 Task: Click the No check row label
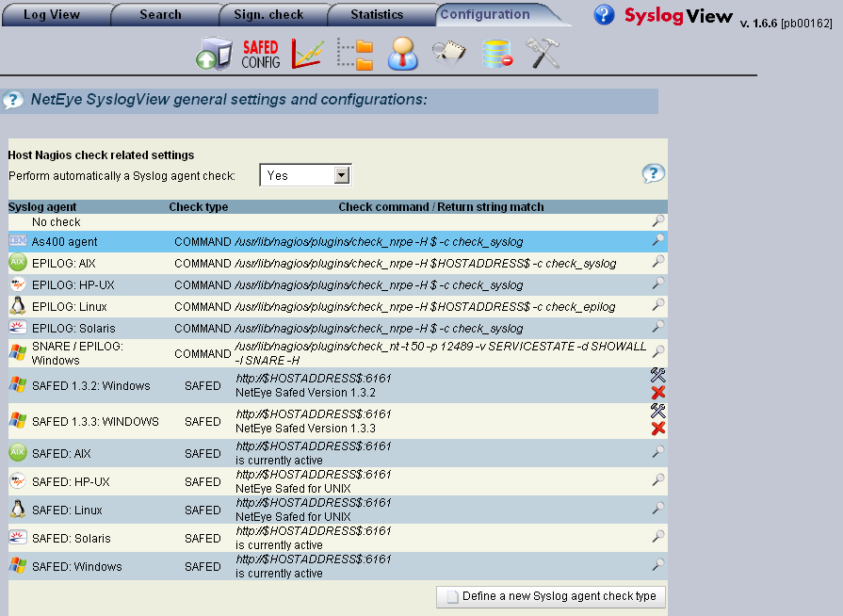pos(56,222)
